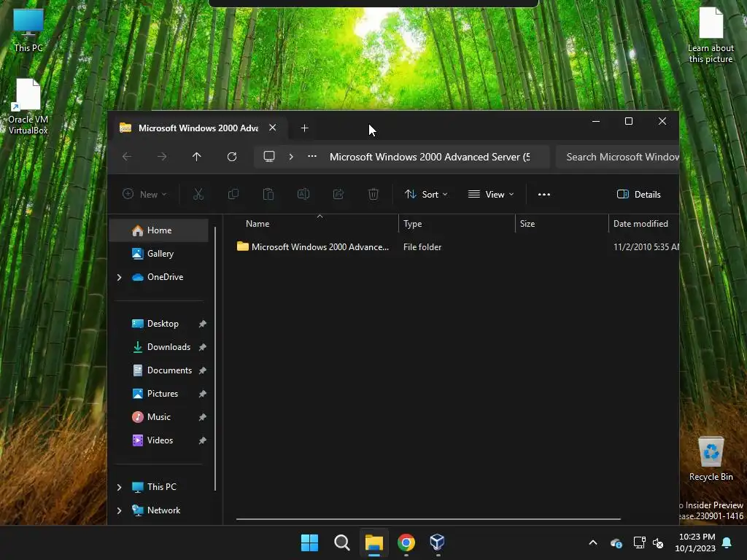Click the OneDrive cloud tray icon
The image size is (747, 560).
coord(616,542)
